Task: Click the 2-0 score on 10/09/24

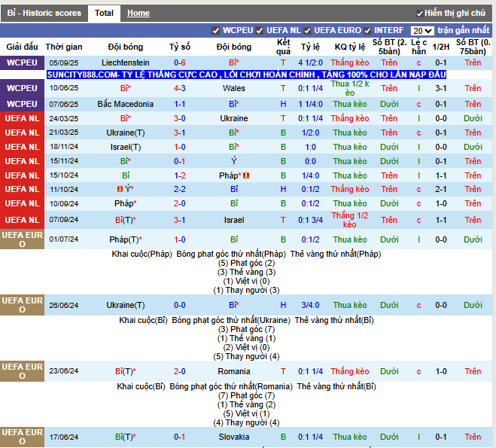Action: [x=180, y=203]
